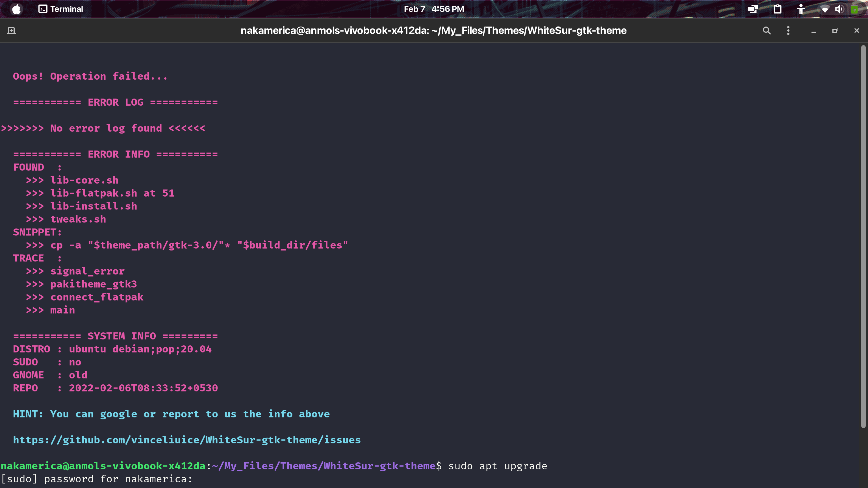Close the terminal window

coord(856,31)
